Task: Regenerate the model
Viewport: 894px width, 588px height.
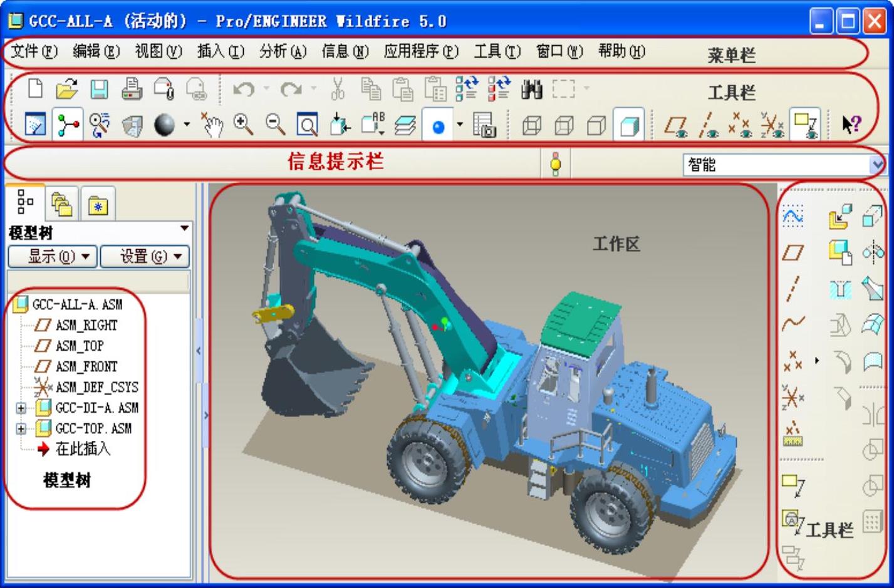Action: pyautogui.click(x=467, y=89)
